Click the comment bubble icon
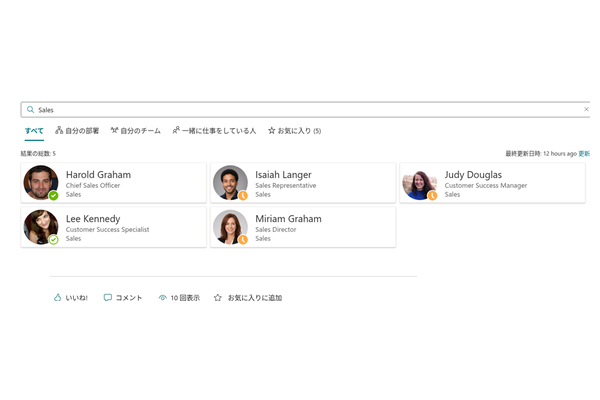This screenshot has width=600, height=400. (x=108, y=297)
